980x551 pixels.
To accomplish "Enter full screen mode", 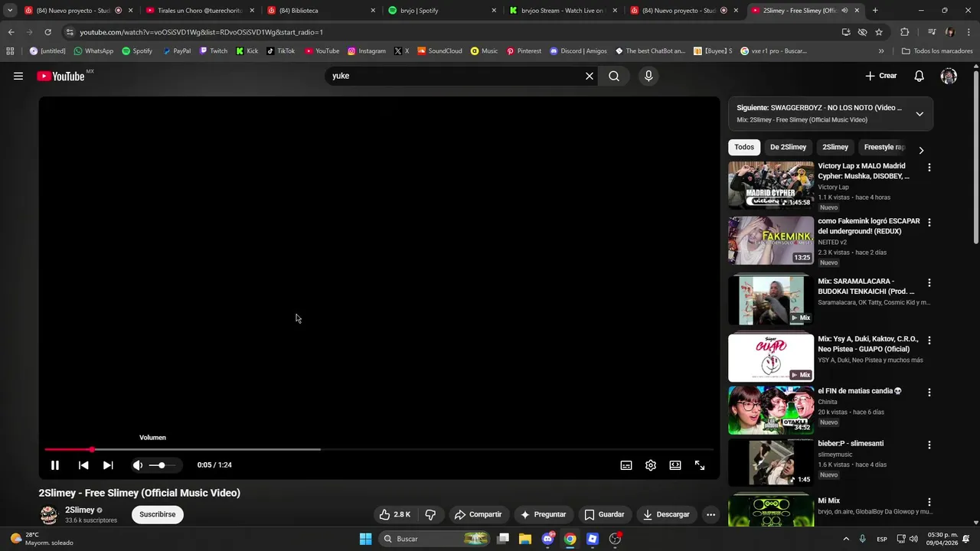I will point(700,465).
